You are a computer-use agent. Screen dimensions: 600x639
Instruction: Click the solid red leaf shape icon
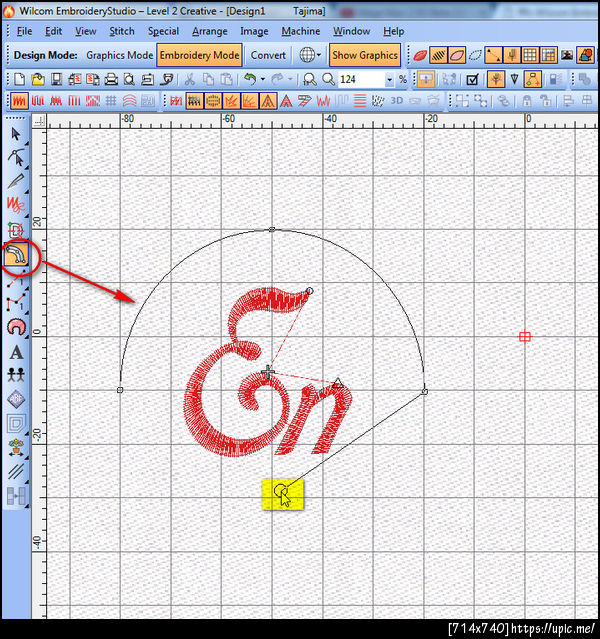(x=420, y=55)
